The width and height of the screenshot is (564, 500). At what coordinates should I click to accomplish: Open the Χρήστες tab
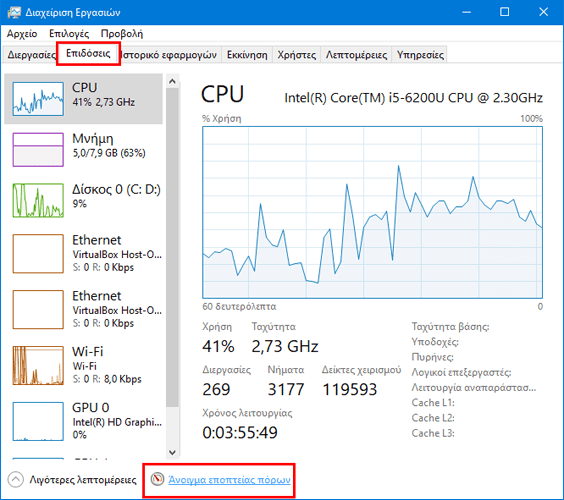296,55
